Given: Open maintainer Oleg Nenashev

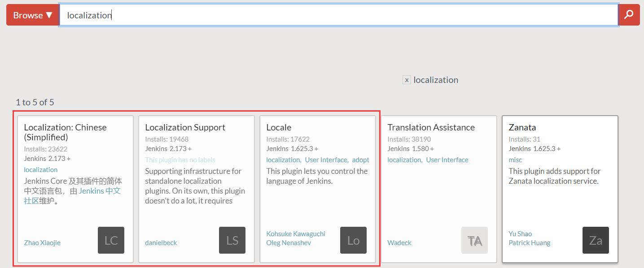Looking at the screenshot, I should [x=289, y=243].
